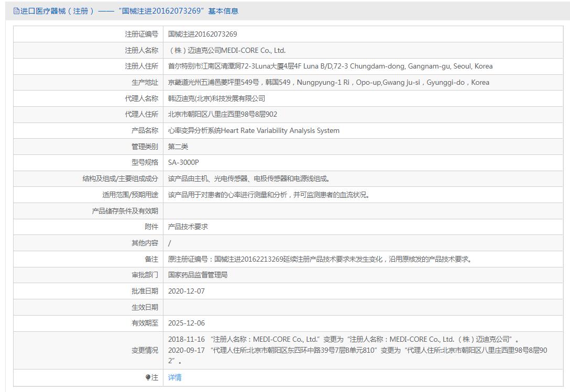Click the 备注 label
Viewport: 570px width, 392px height.
151,259
